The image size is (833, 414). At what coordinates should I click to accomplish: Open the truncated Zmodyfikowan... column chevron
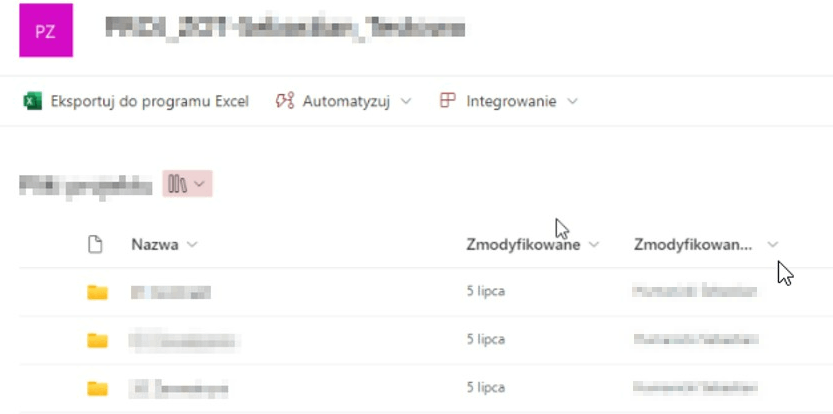(x=772, y=245)
